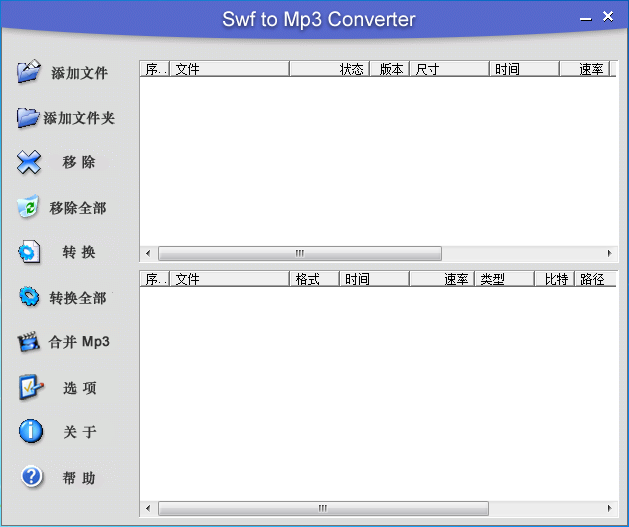Click the 路径 column header in bottom list
The height and width of the screenshot is (527, 629).
point(595,279)
